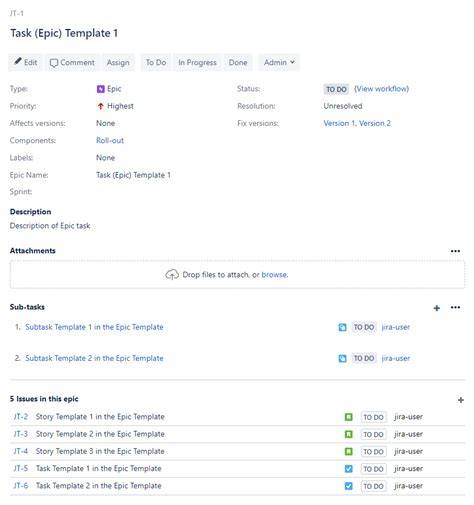Open the Comment button with speech bubble
Screen dimensions: 474x505
tap(72, 62)
